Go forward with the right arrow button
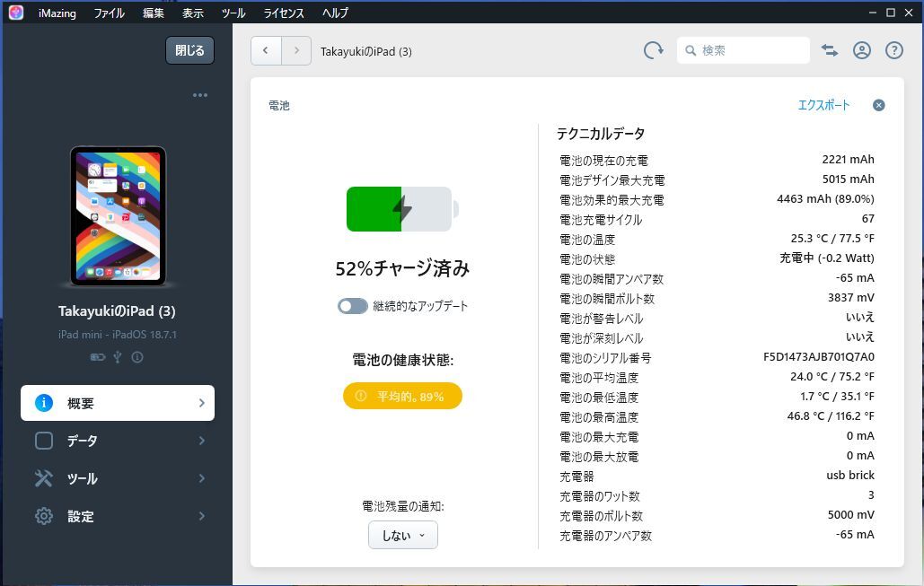The image size is (924, 586). [x=296, y=50]
